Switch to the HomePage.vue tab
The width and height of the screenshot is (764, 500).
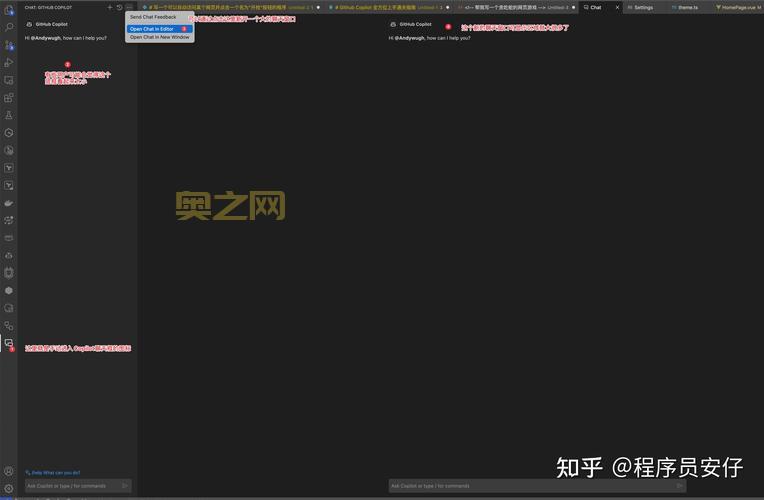[738, 7]
